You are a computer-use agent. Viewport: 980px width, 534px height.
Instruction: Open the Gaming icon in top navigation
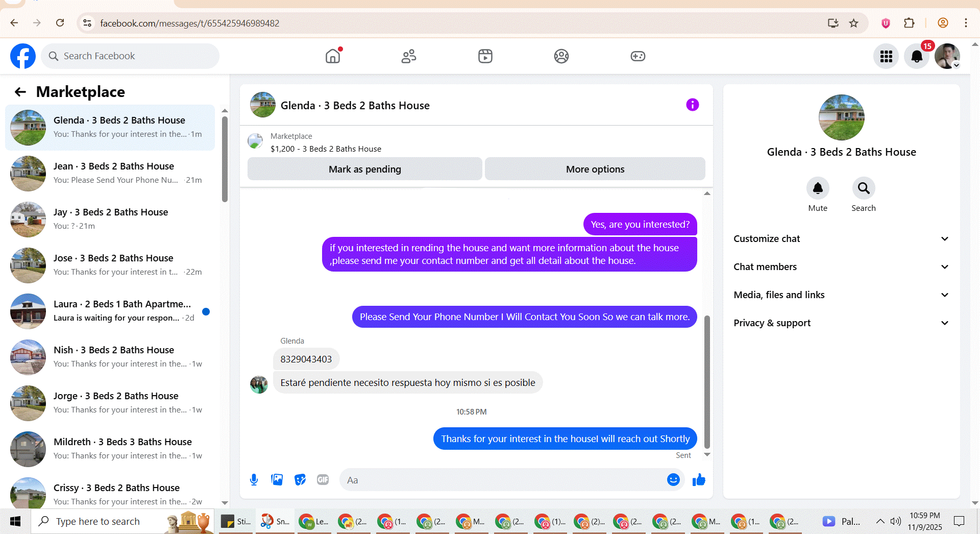[x=638, y=56]
